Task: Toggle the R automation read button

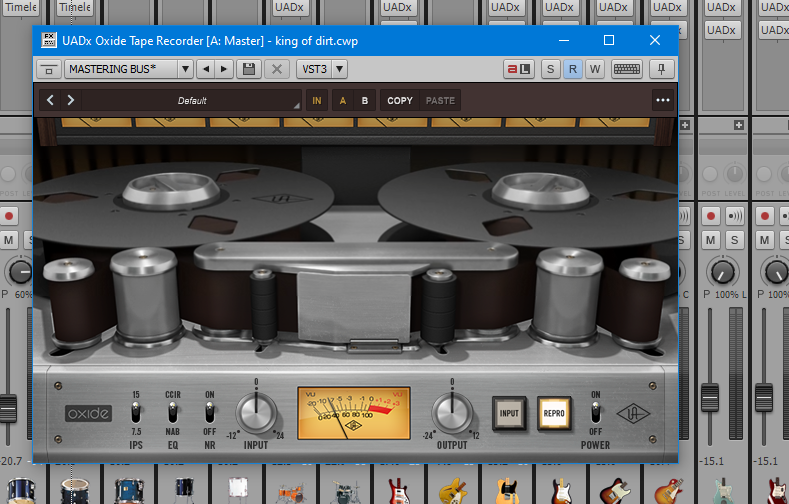Action: (573, 69)
